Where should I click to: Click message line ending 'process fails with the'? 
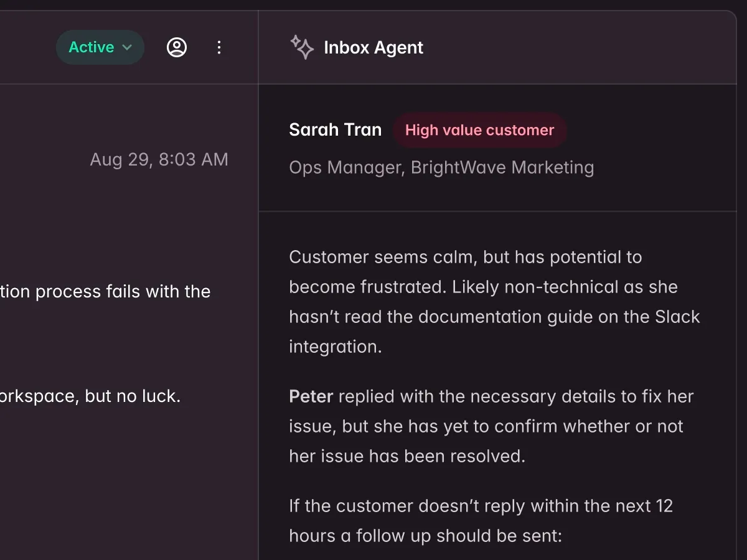click(x=106, y=292)
